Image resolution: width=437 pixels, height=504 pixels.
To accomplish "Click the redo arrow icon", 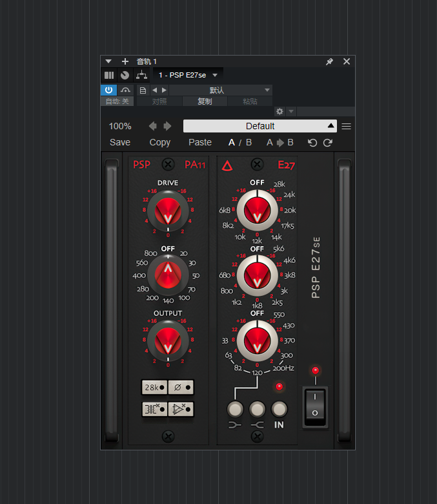I will pyautogui.click(x=328, y=142).
